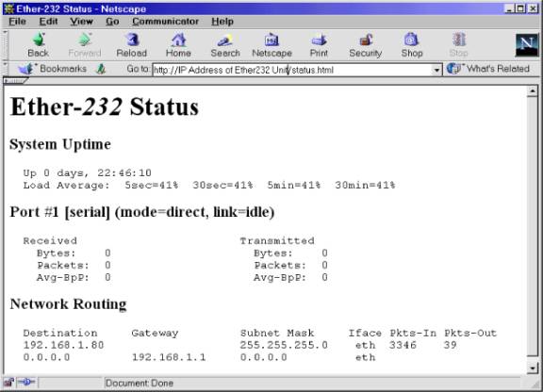Click the Pkts-Out value '39'
Viewport: 543px width, 392px height.
(x=450, y=345)
